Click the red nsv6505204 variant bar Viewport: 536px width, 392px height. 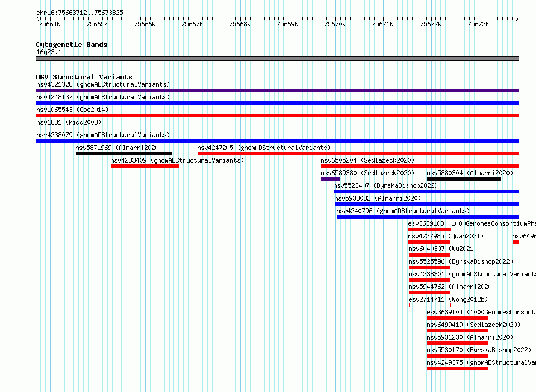[x=420, y=166]
